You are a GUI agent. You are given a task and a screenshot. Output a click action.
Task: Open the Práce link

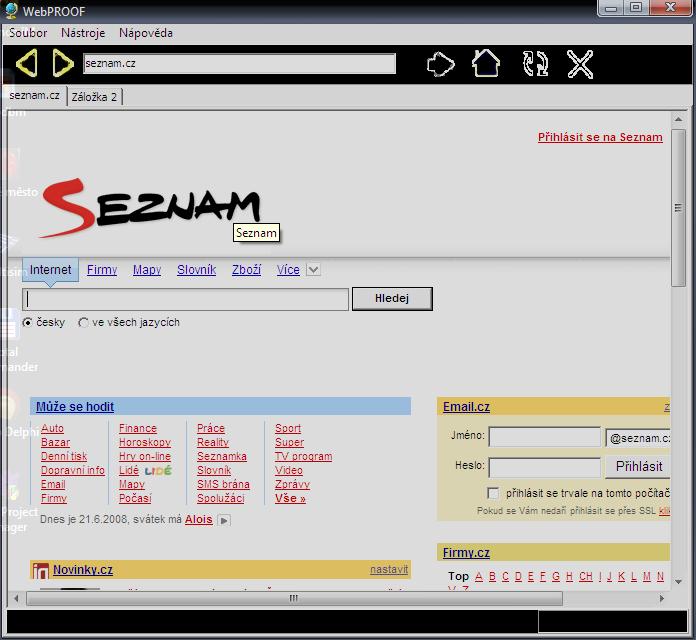tap(211, 428)
